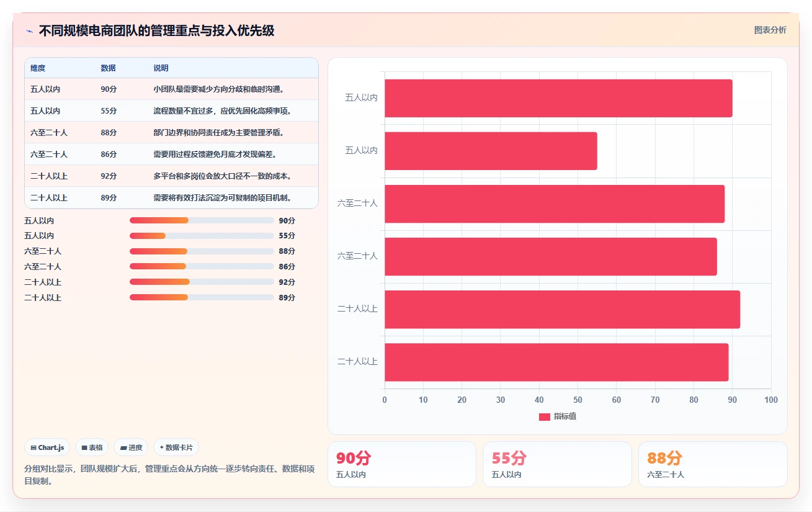
Task: Select the 维度 column header
Action: 38,68
